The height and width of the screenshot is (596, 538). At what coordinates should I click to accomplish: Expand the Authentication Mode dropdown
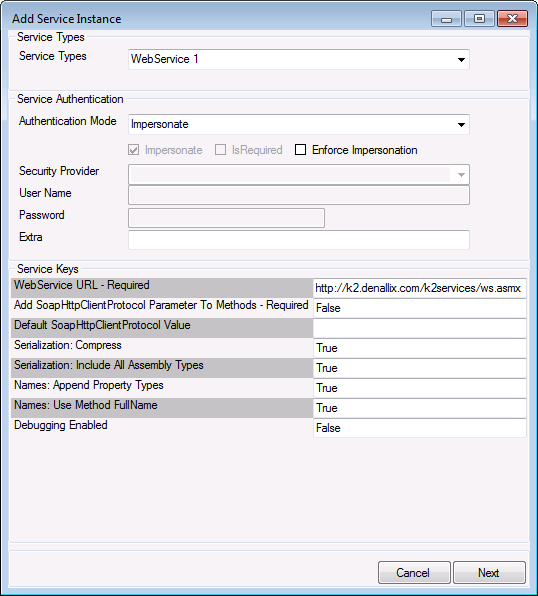click(461, 125)
